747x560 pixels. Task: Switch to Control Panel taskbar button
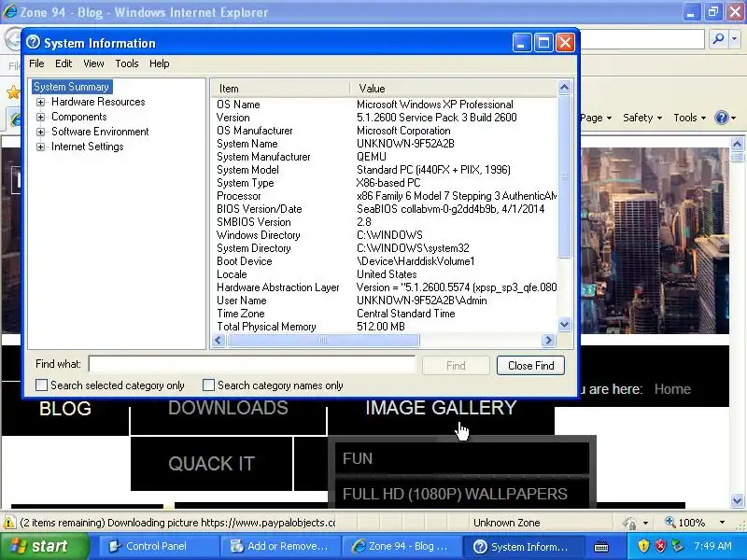[x=159, y=546]
